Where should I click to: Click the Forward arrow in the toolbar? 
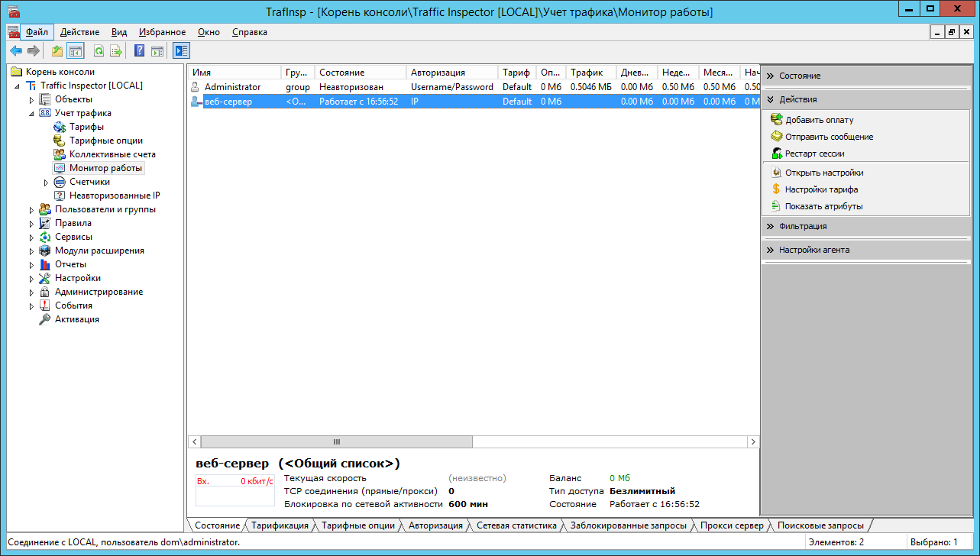(33, 51)
